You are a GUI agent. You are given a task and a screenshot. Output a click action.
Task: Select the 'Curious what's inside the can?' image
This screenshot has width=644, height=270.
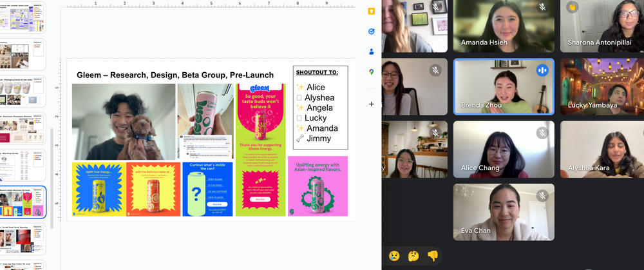coord(207,189)
